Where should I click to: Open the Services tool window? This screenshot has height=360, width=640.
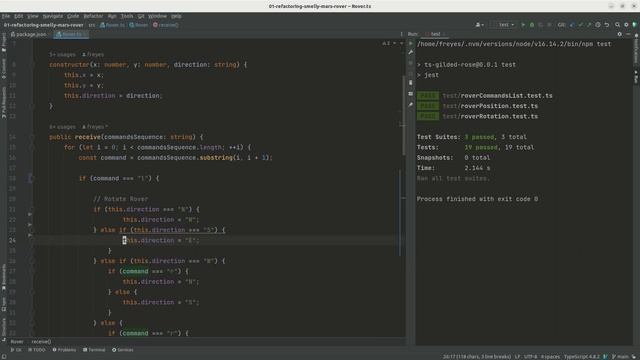(x=122, y=350)
